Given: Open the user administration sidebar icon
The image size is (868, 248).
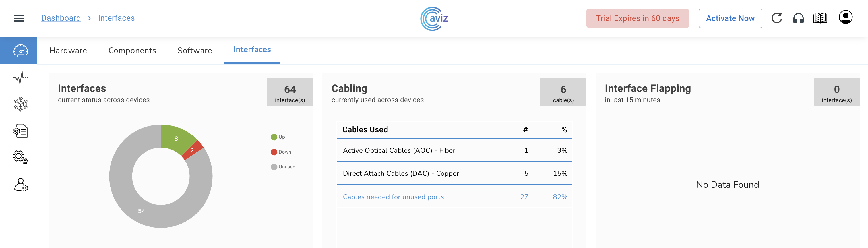Looking at the screenshot, I should pyautogui.click(x=20, y=185).
